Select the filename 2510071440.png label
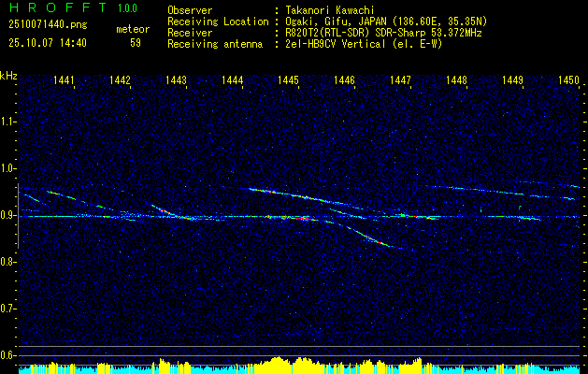Image resolution: width=588 pixels, height=374 pixels. 46,25
